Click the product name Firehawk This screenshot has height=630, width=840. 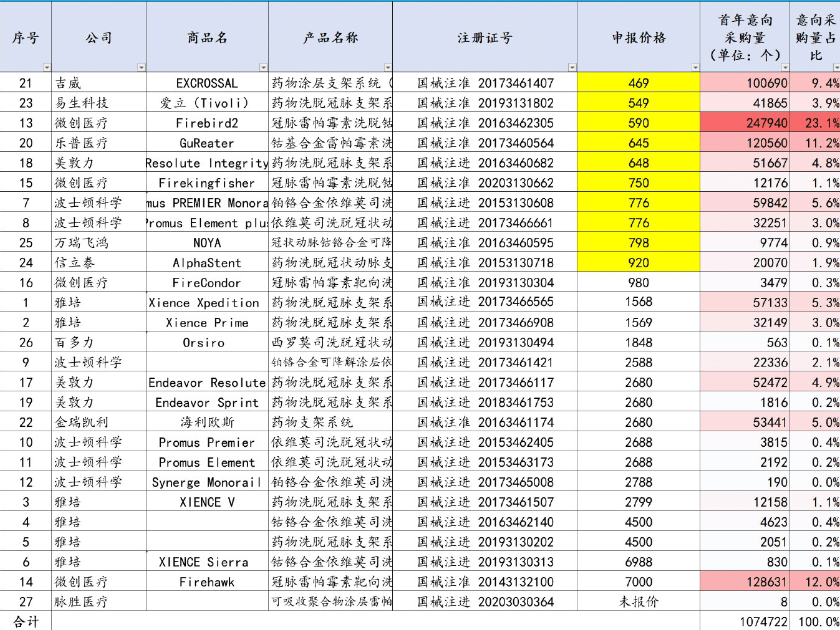pos(207,581)
